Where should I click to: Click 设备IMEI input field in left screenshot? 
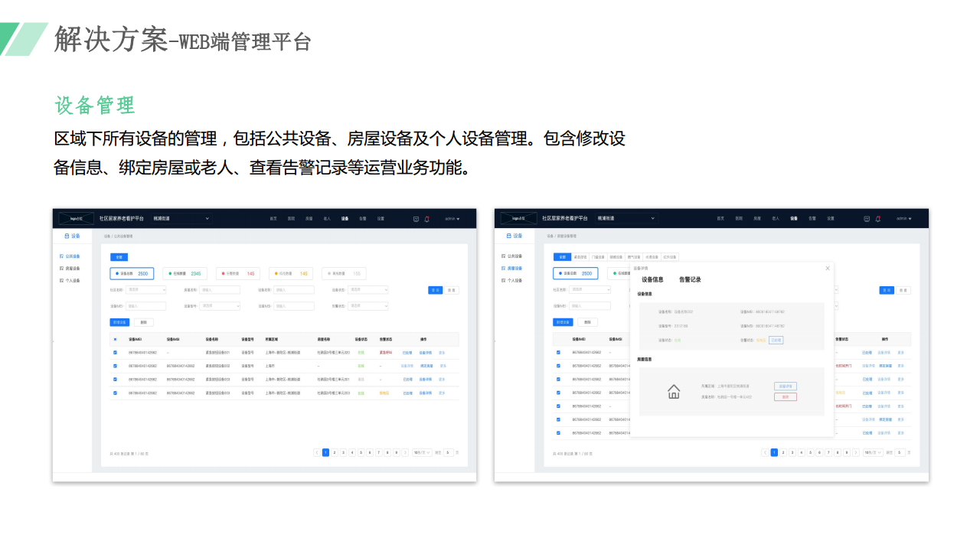[146, 306]
